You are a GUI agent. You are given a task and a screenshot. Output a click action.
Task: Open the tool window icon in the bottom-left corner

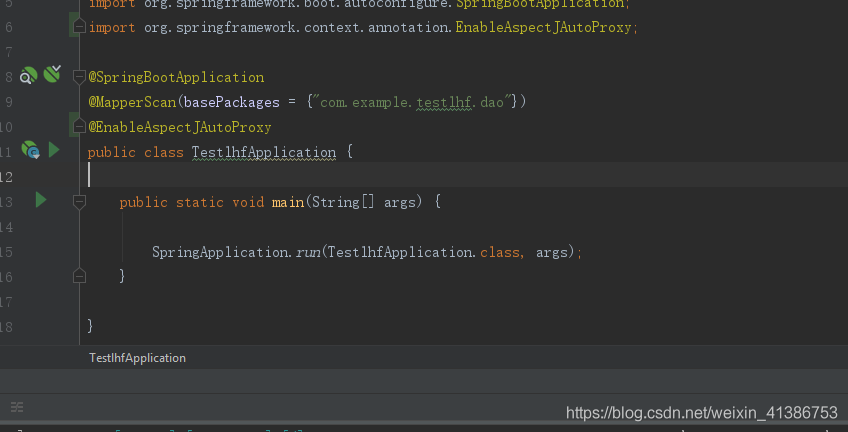[x=17, y=407]
